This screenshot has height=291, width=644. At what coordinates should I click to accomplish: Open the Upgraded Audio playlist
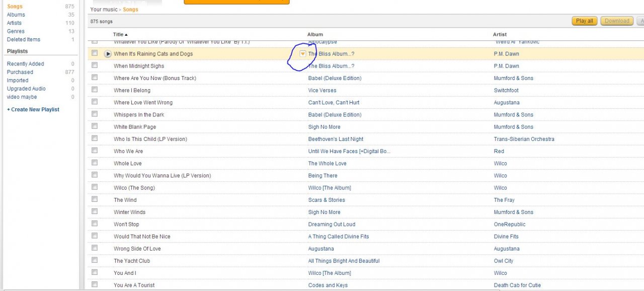coord(26,89)
